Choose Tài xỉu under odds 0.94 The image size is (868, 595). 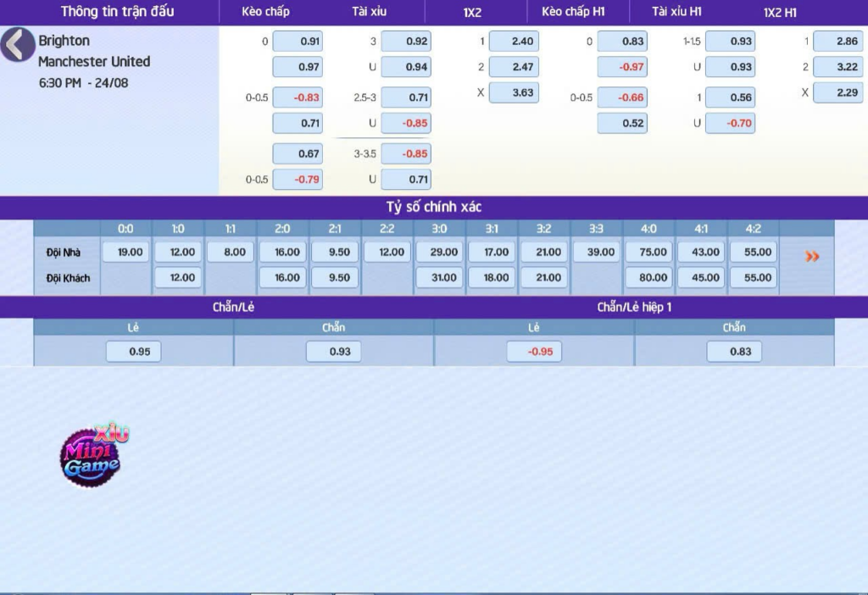pyautogui.click(x=406, y=67)
